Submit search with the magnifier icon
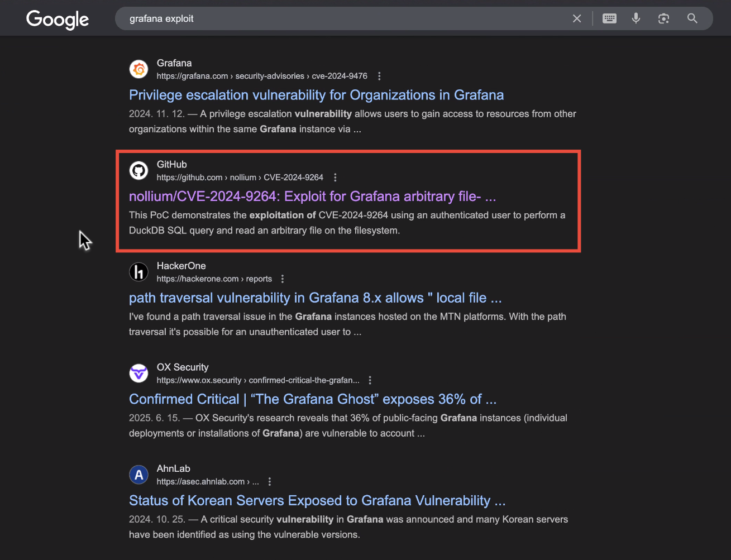 tap(692, 18)
